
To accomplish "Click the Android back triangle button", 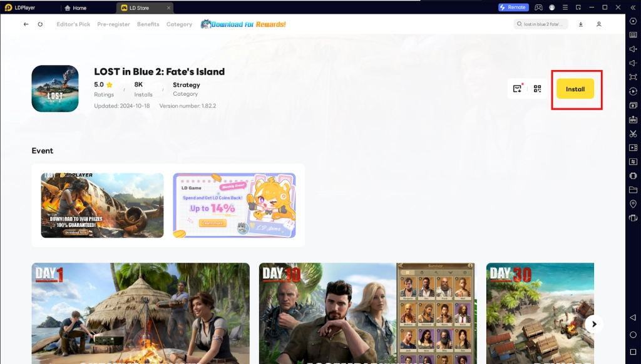I will (633, 318).
